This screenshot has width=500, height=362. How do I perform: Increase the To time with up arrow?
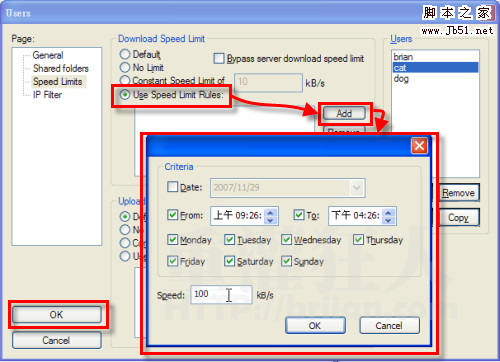click(x=388, y=212)
